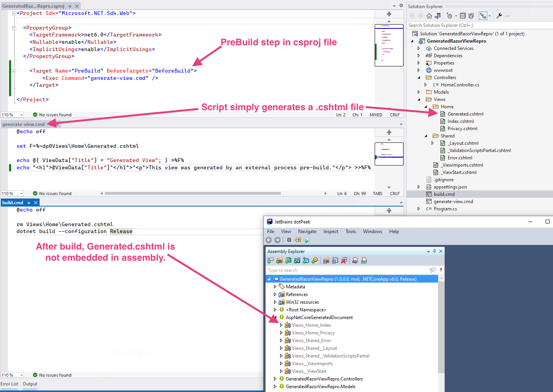Open the 110% zoom level dropdown

12,114
